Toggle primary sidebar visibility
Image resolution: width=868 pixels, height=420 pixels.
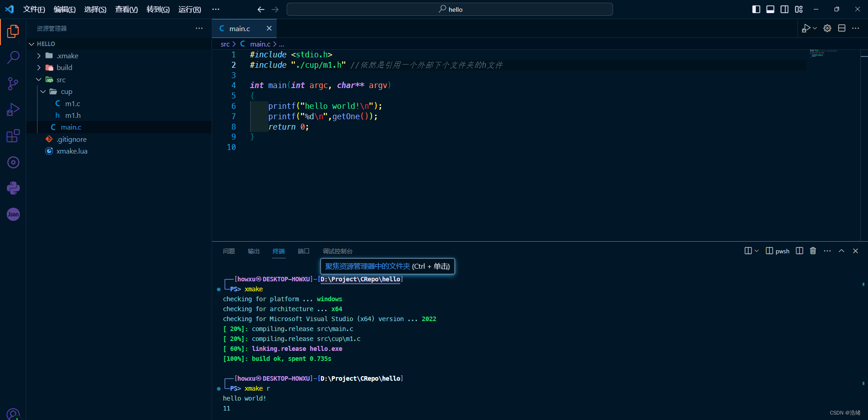[x=756, y=9]
